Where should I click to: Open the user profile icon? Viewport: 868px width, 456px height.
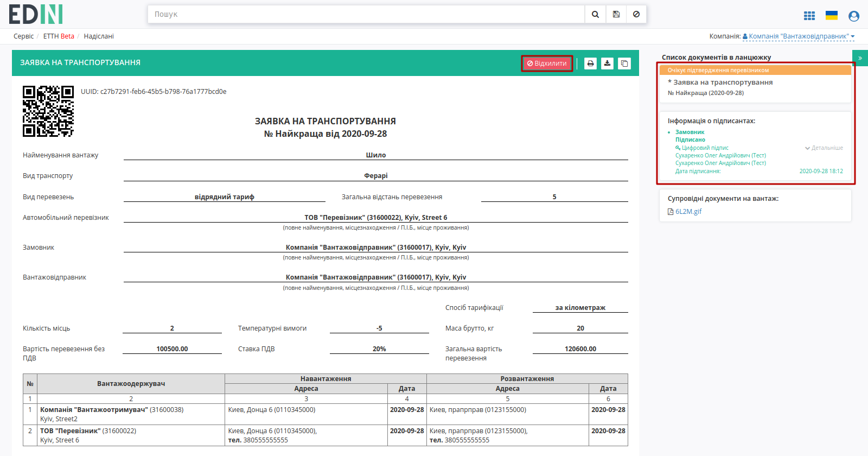point(854,16)
